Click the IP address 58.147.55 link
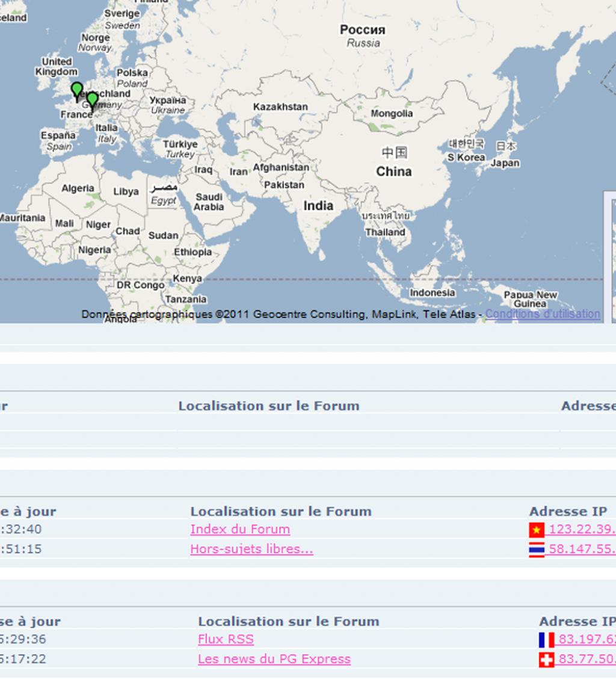The height and width of the screenshot is (683, 616). point(582,549)
